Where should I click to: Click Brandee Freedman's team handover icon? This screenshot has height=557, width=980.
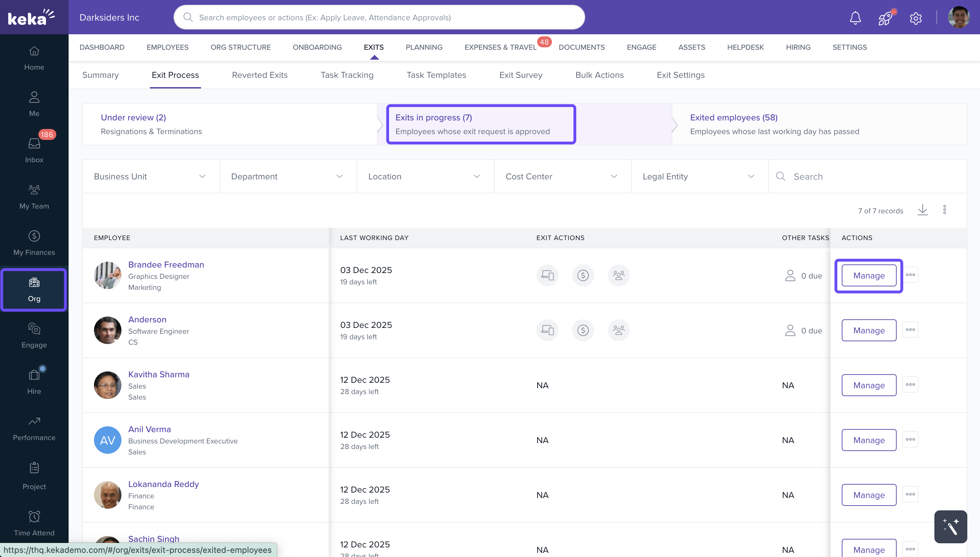coord(618,275)
